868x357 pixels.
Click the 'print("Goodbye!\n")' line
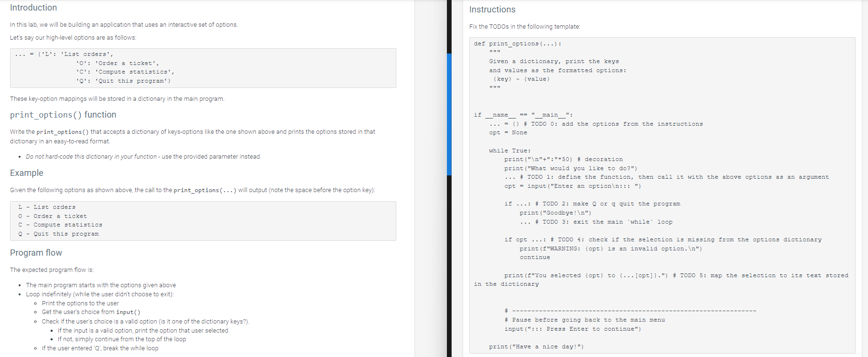tap(555, 213)
